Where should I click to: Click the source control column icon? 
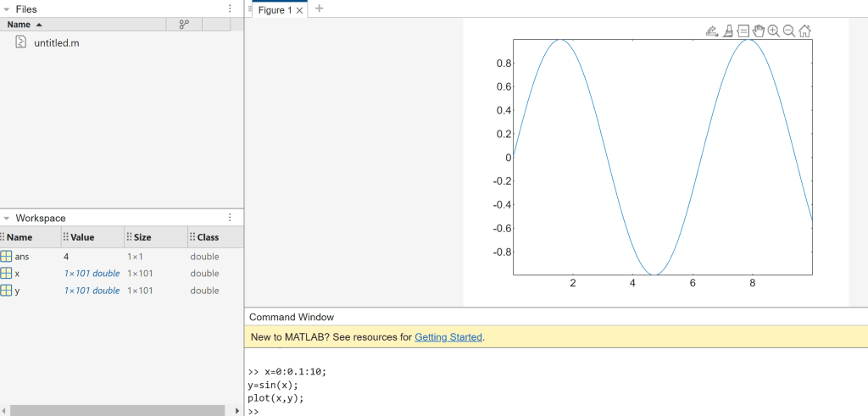(184, 25)
